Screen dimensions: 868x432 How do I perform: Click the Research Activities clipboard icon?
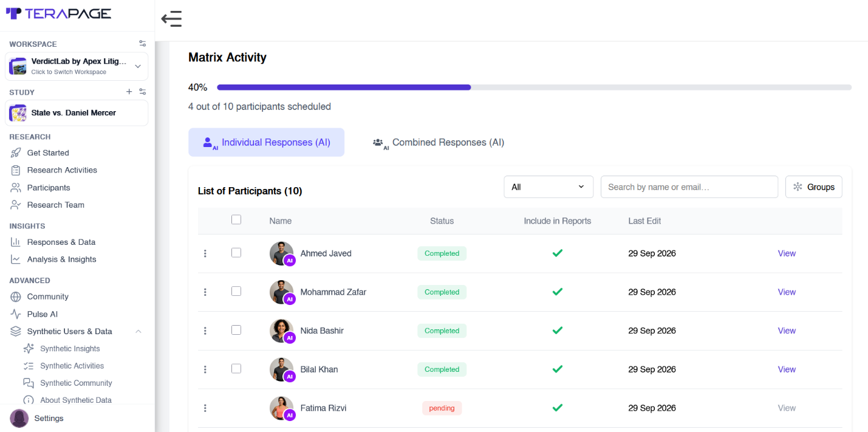click(16, 170)
